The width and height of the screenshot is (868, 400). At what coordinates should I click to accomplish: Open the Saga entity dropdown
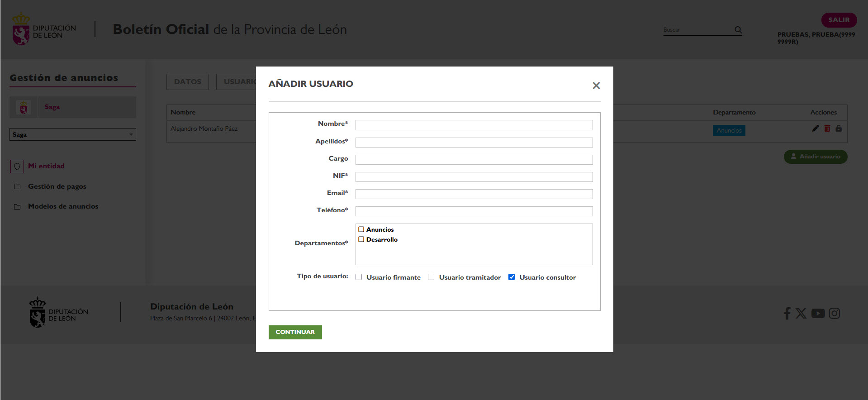72,134
